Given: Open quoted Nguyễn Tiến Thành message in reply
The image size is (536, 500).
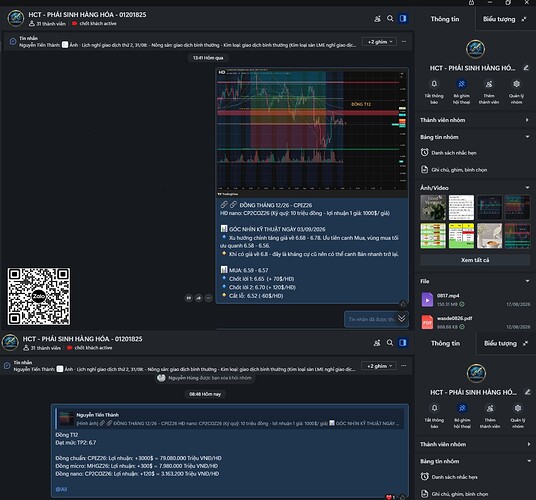Looking at the screenshot, I should pos(230,419).
